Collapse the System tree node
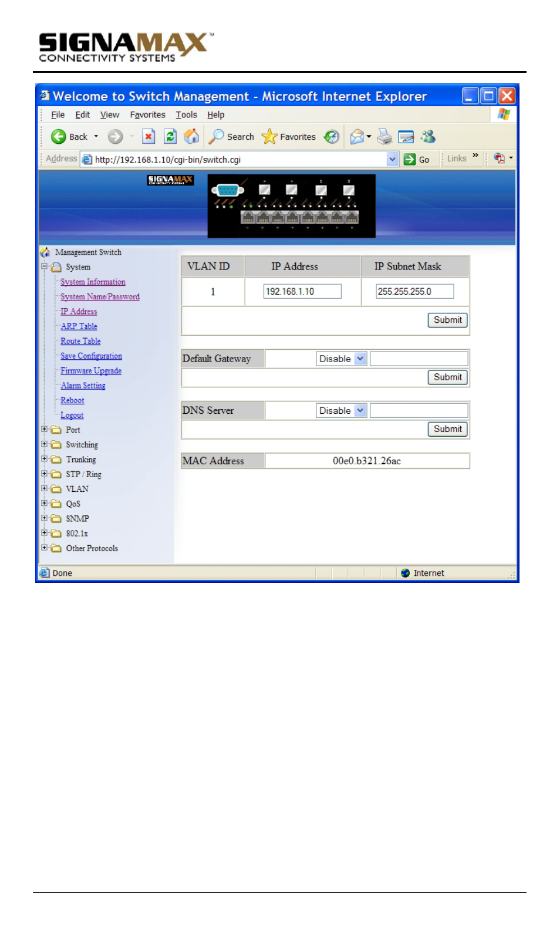The height and width of the screenshot is (942, 560). 44,266
